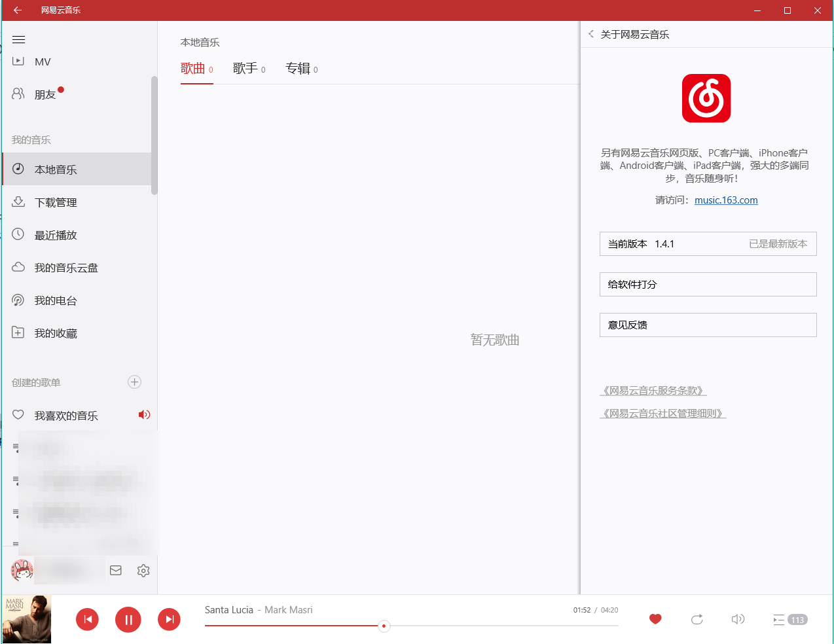Select 本地音乐 in sidebar
The width and height of the screenshot is (834, 644).
click(76, 170)
